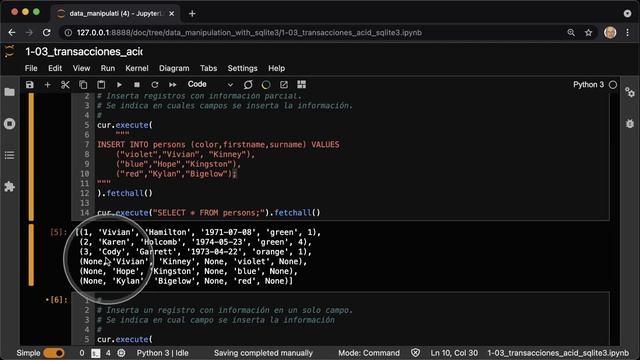Click output row with 'Hope', 'Kingston'
The image size is (640, 360).
(x=188, y=271)
